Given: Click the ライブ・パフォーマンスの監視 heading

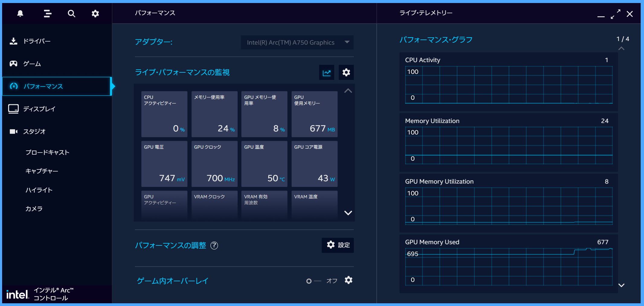Looking at the screenshot, I should click(182, 72).
